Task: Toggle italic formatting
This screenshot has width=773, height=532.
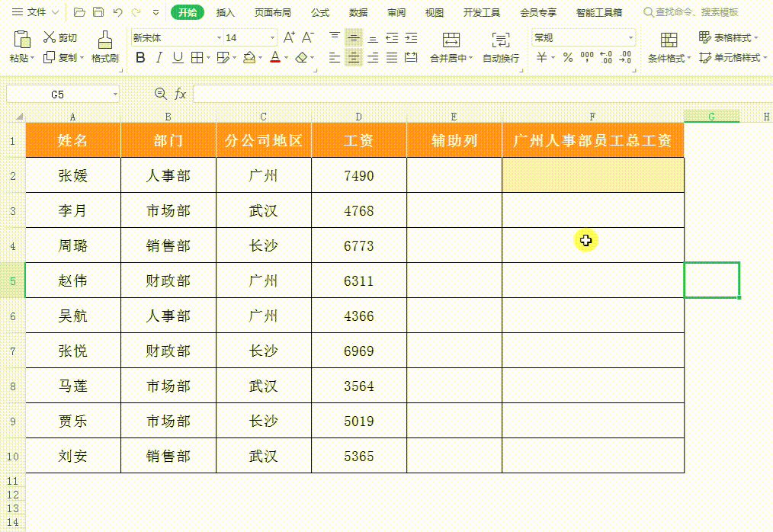Action: tap(159, 57)
